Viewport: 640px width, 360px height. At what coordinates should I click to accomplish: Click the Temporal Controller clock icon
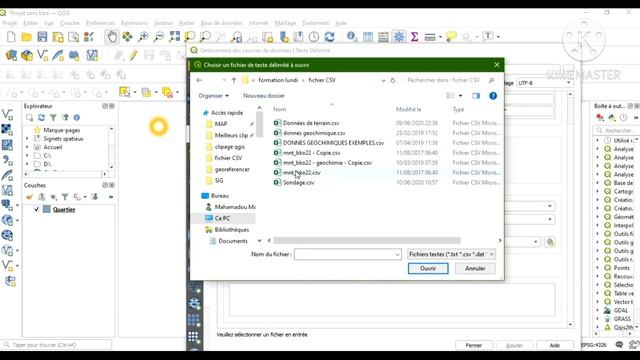click(x=314, y=37)
